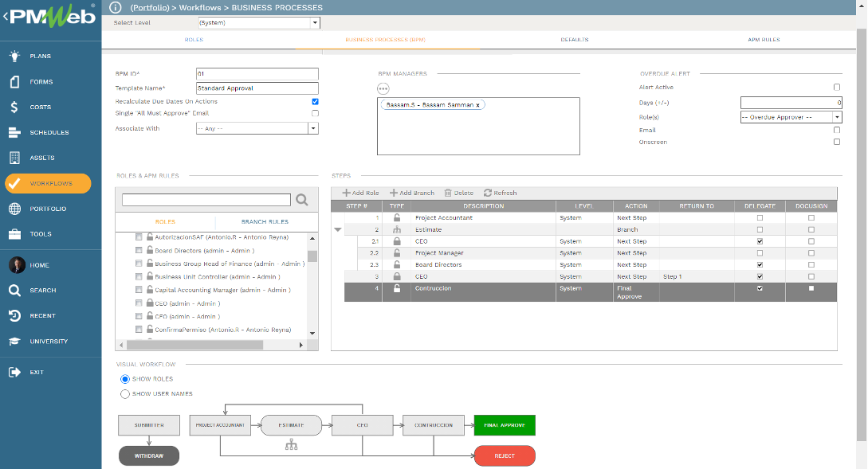Click the Days (+/-) input field
Screen dimensions: 868x469
791,102
